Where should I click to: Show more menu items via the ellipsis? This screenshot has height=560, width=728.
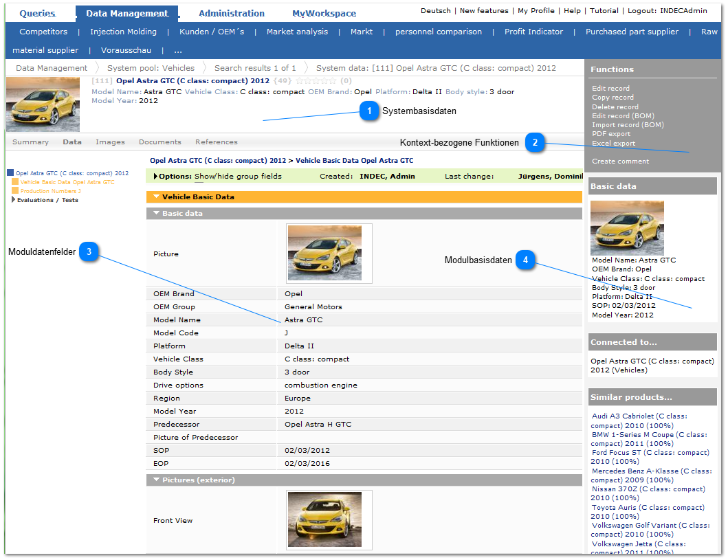pyautogui.click(x=178, y=50)
